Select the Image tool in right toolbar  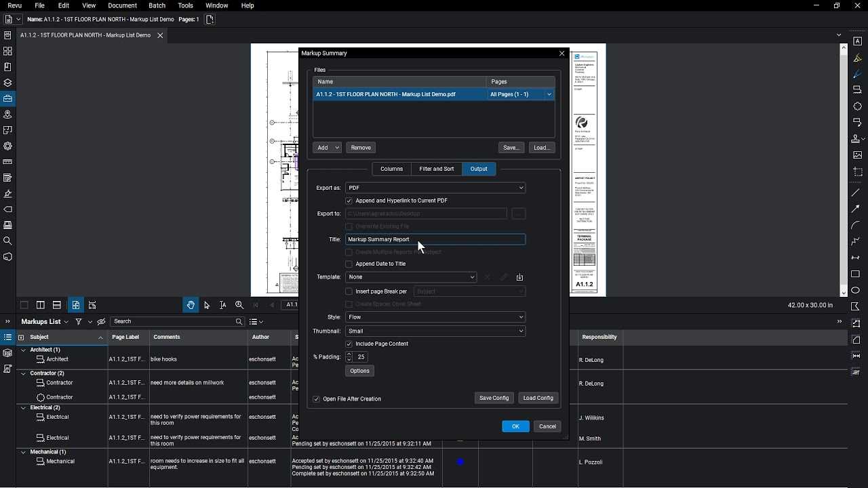(857, 155)
